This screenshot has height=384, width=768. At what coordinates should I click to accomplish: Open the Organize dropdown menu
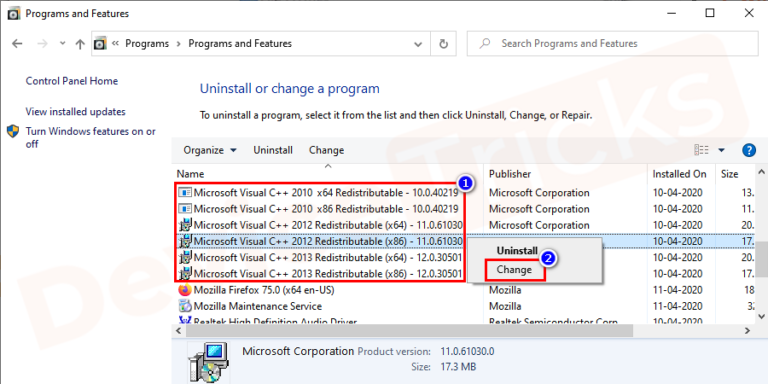[x=210, y=150]
